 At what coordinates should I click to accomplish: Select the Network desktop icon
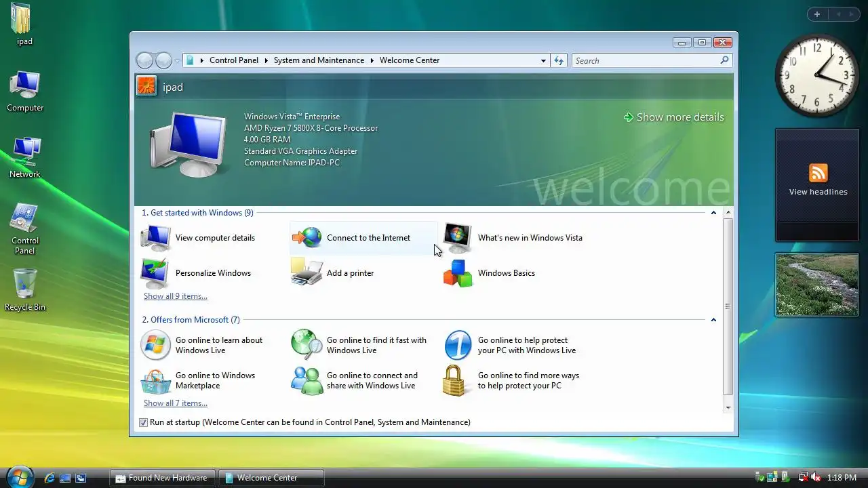pos(25,158)
